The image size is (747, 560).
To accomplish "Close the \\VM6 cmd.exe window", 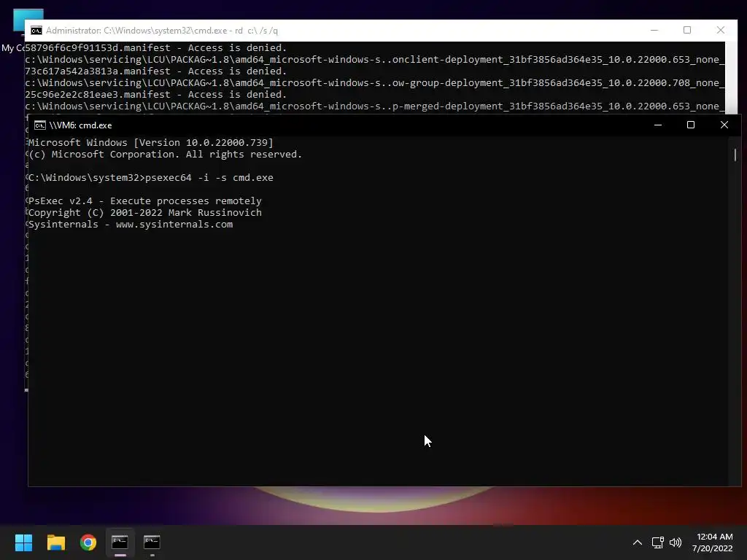I will (724, 125).
